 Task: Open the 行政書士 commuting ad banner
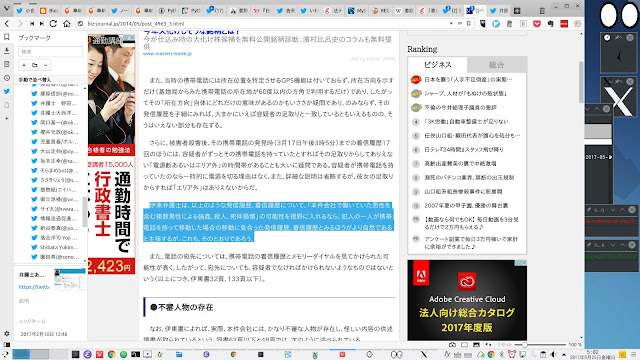point(111,154)
